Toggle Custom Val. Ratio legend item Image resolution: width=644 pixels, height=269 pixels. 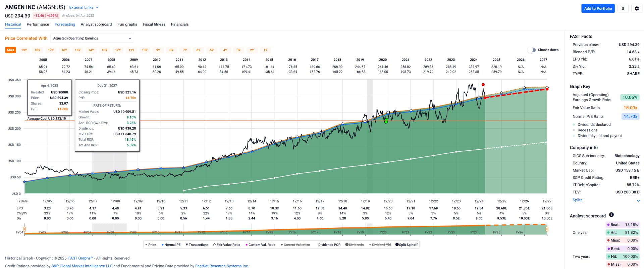pos(260,245)
